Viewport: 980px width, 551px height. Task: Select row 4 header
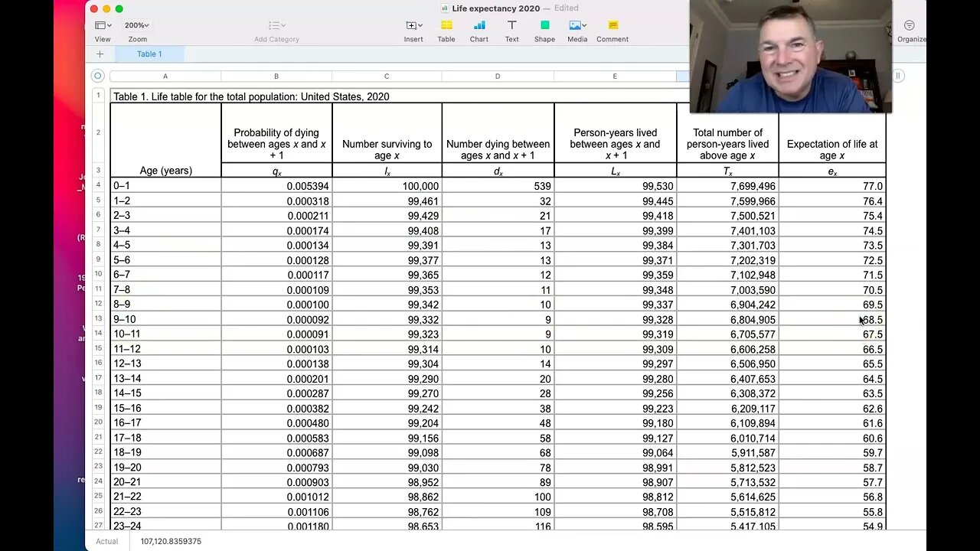point(98,185)
